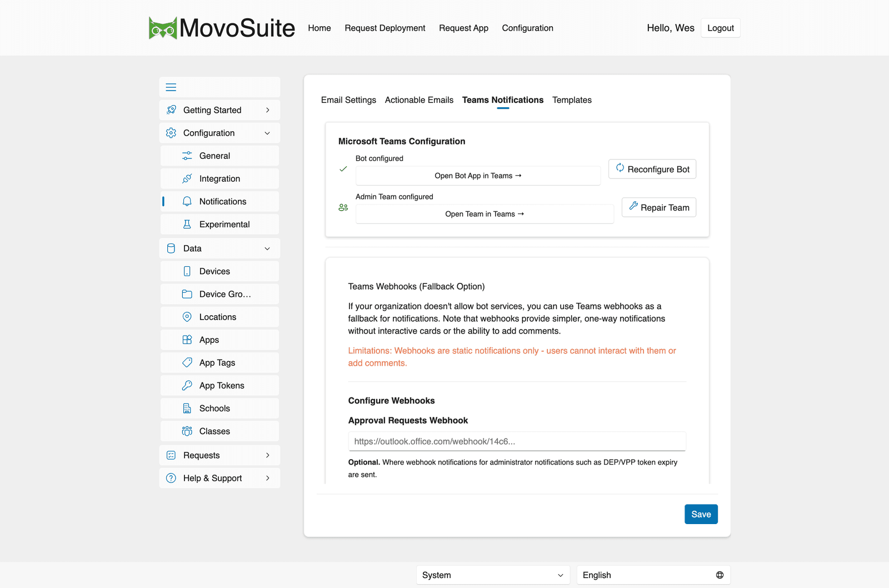Click the globe icon in language selector
889x588 pixels.
coord(720,575)
